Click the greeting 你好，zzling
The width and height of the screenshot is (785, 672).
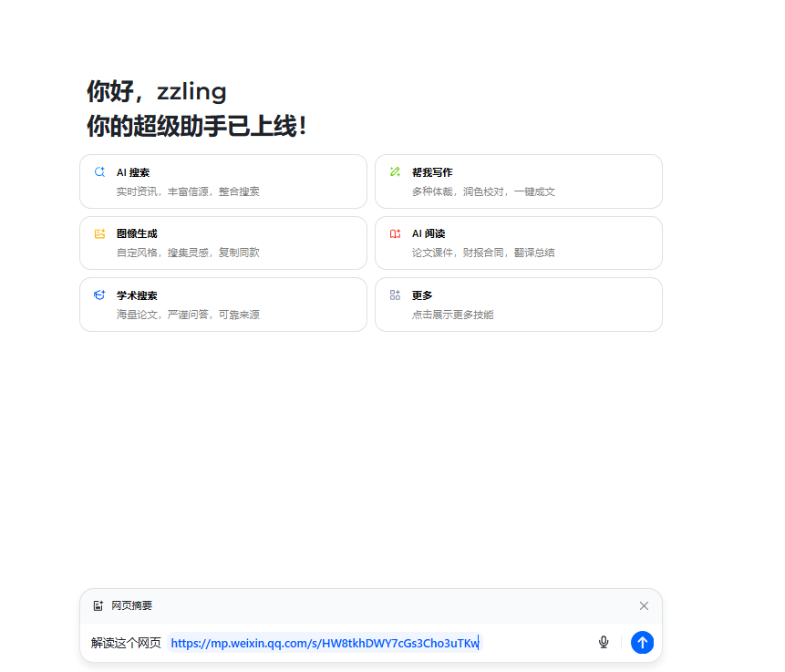(157, 91)
